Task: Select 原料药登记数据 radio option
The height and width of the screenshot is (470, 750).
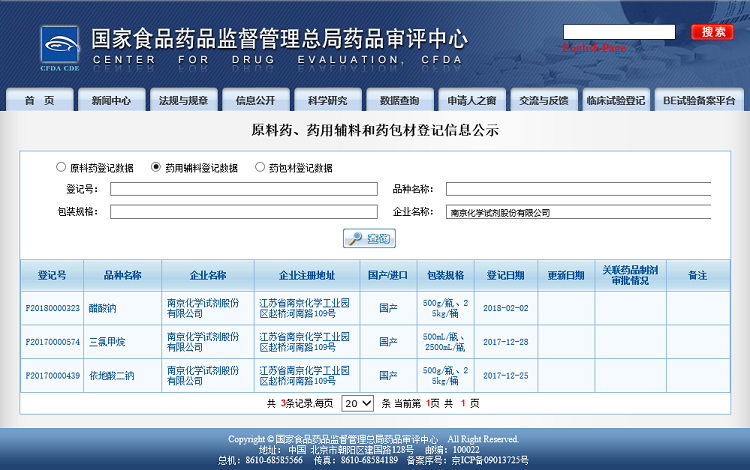Action: click(62, 167)
